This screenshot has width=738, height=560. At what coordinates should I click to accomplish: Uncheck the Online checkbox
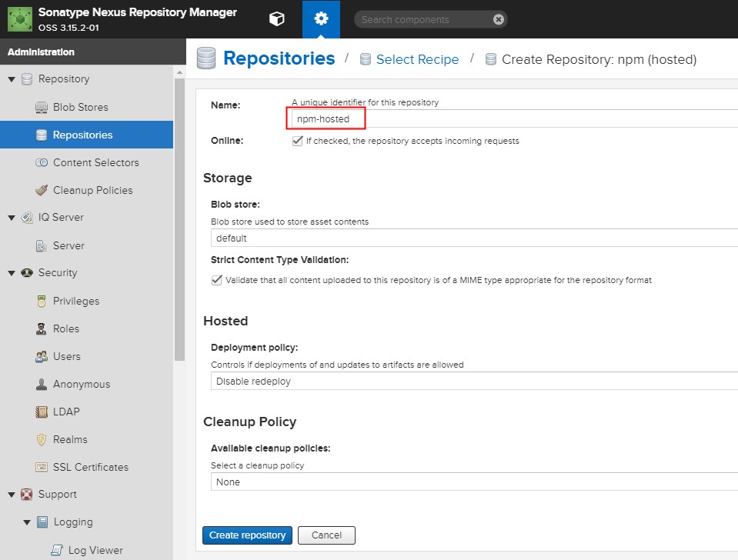(297, 142)
